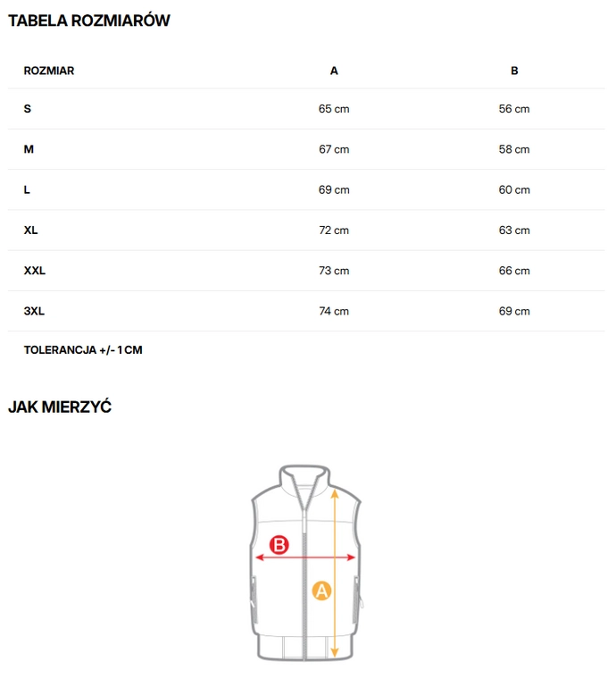The height and width of the screenshot is (687, 616).
Task: Click the JAK MIERZYĆ heading
Action: click(x=60, y=407)
